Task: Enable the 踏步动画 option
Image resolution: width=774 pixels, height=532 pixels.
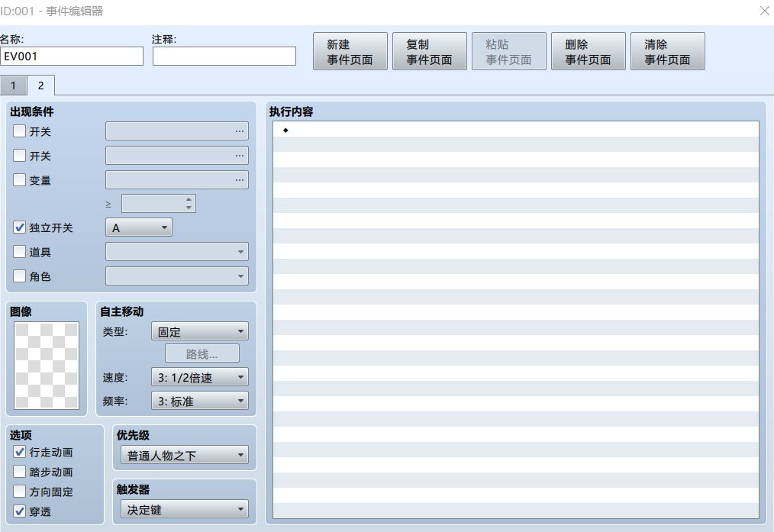Action: point(19,472)
